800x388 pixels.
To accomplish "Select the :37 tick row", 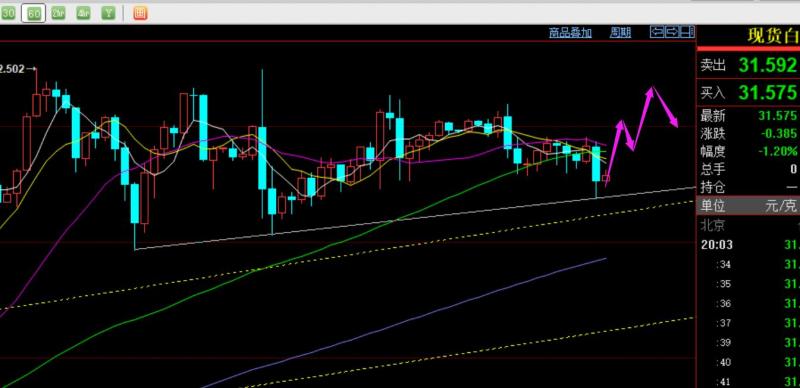I will (x=749, y=323).
